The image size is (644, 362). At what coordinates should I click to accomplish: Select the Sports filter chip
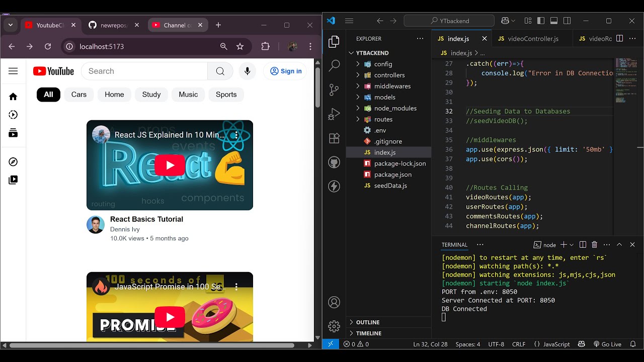[x=226, y=95]
